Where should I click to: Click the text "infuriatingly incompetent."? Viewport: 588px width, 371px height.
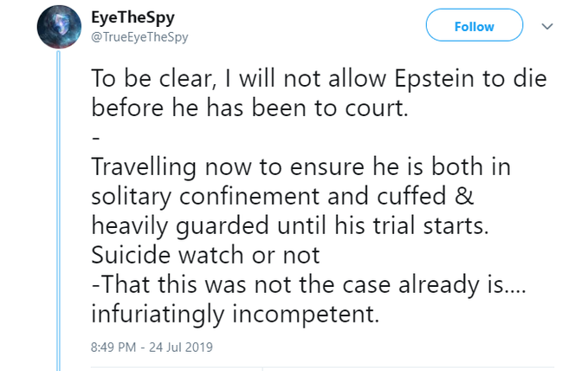[235, 313]
